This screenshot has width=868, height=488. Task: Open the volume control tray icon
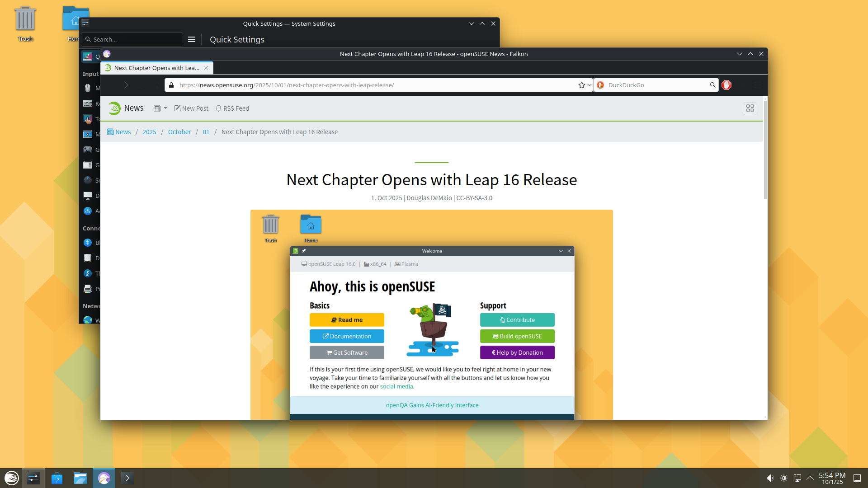(770, 478)
